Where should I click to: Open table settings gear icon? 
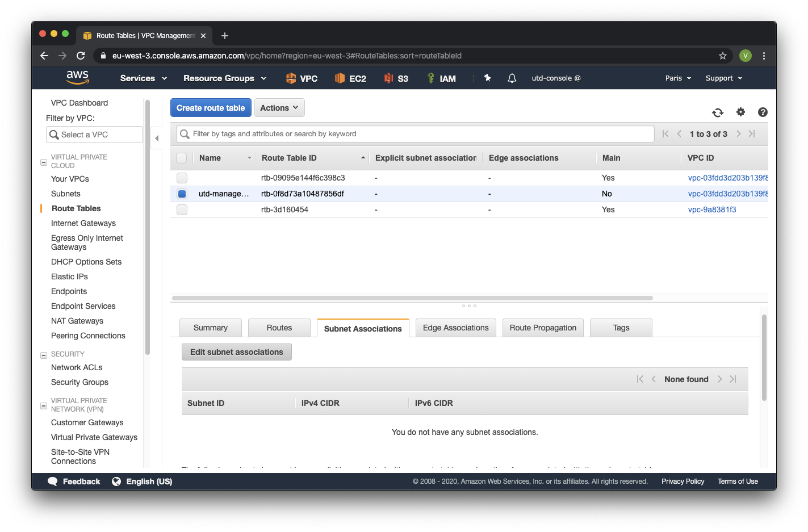pyautogui.click(x=740, y=112)
